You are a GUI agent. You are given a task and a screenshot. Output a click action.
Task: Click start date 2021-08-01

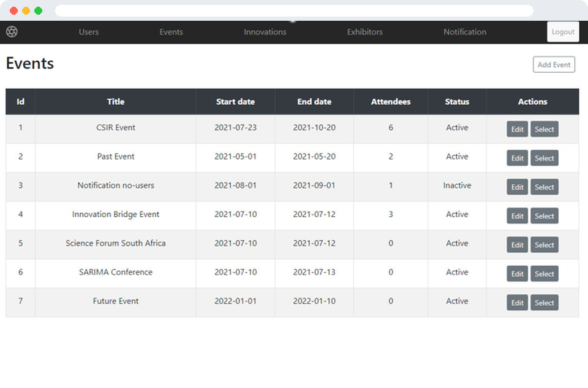pos(235,185)
